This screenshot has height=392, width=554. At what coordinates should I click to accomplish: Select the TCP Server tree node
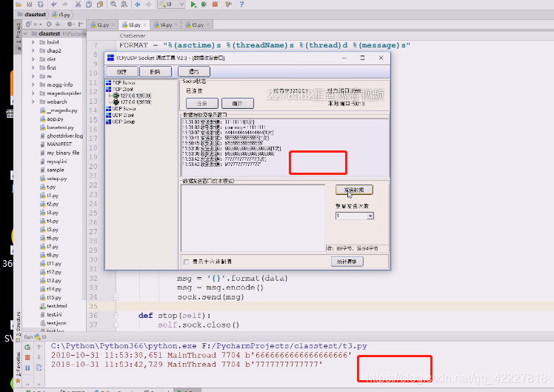(x=121, y=83)
